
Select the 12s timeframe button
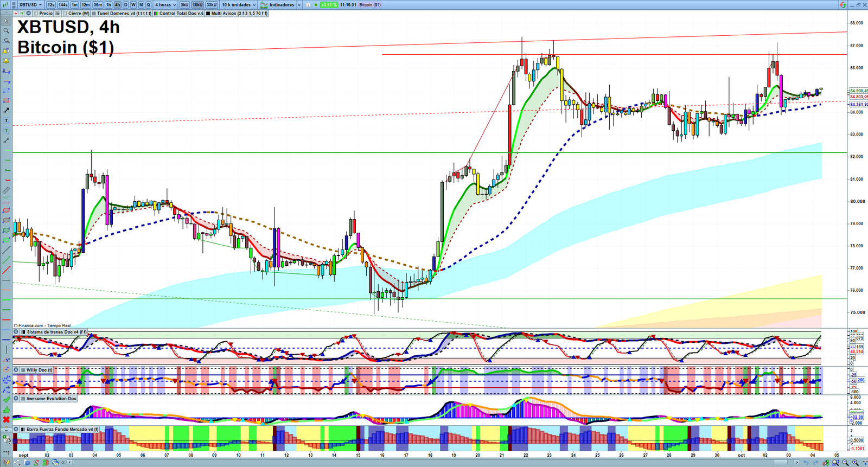click(x=51, y=5)
